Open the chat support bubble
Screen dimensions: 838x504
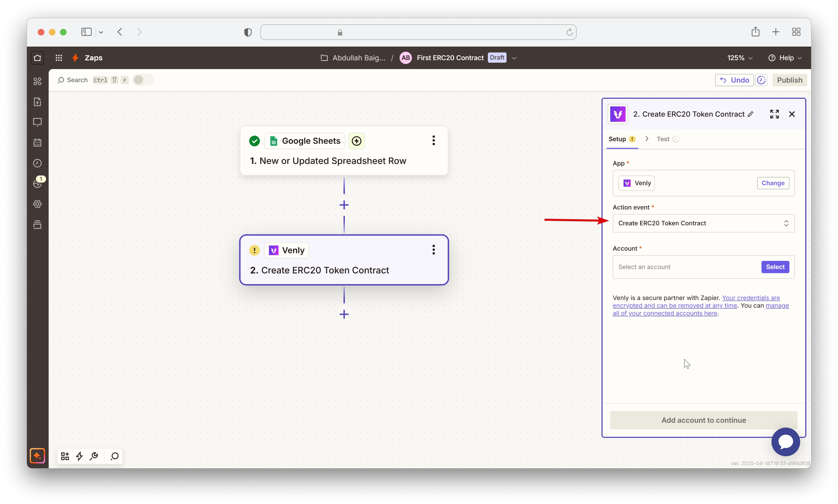[785, 442]
